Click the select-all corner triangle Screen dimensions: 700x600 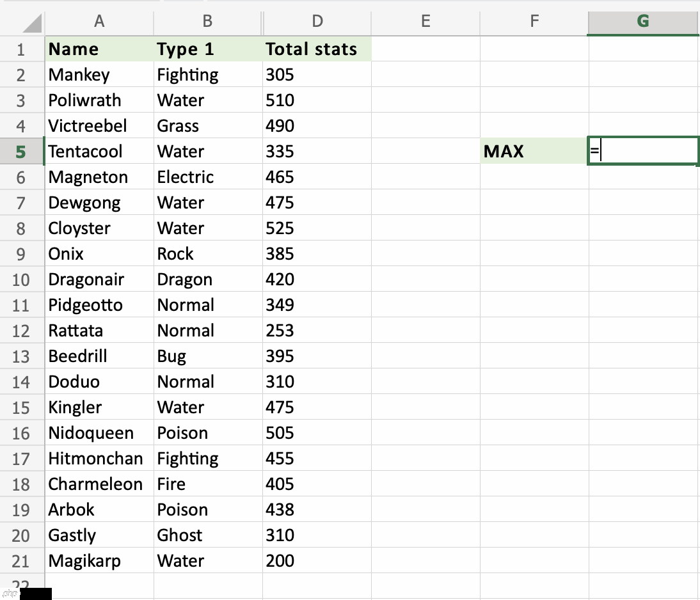click(x=32, y=23)
